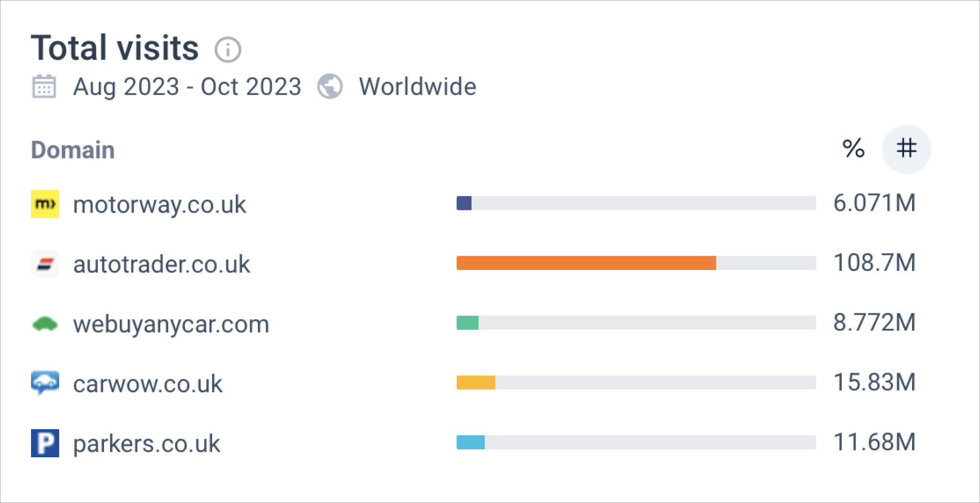Viewport: 980px width, 503px height.
Task: Select the # absolute numbers toggle
Action: point(906,149)
